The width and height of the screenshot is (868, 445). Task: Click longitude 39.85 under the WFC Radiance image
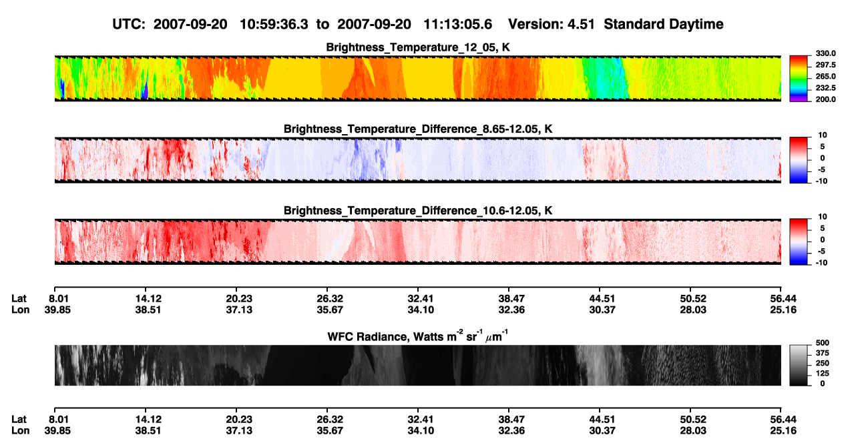tap(59, 430)
